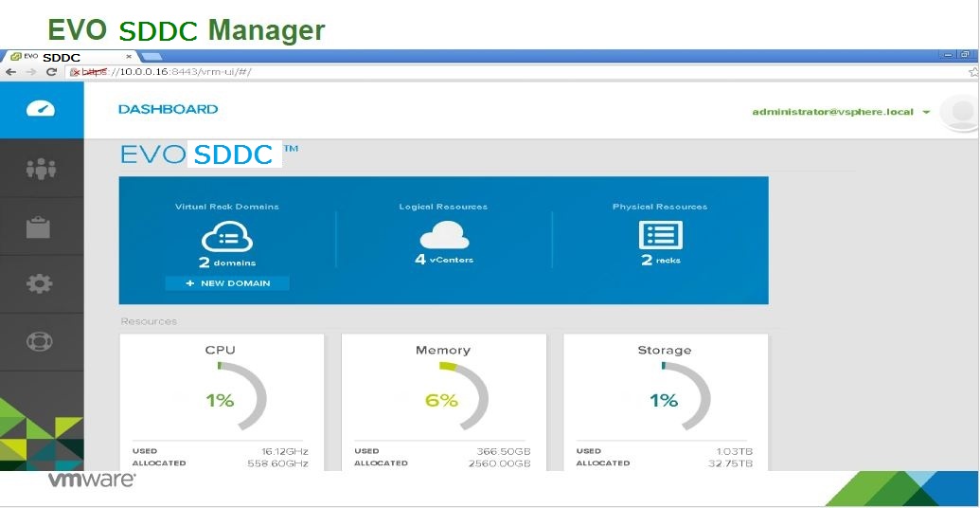The width and height of the screenshot is (980, 508).
Task: Click the Memory 6% usage gauge
Action: [x=442, y=399]
